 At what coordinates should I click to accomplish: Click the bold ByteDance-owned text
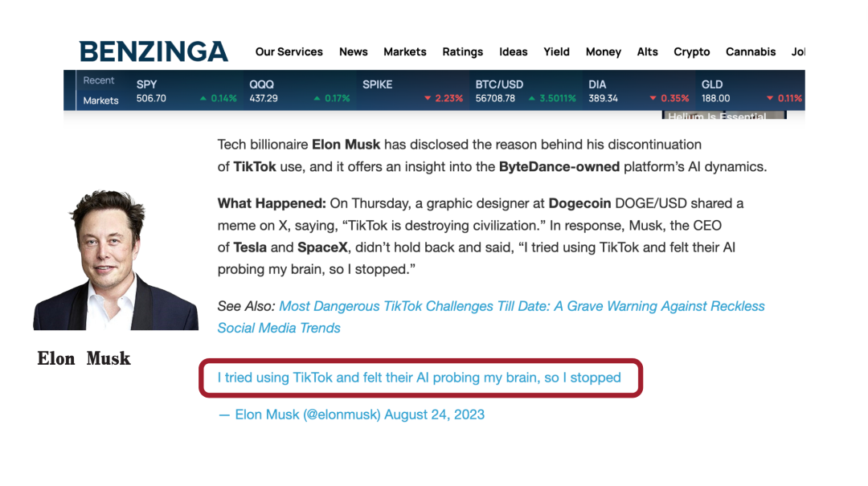(559, 166)
